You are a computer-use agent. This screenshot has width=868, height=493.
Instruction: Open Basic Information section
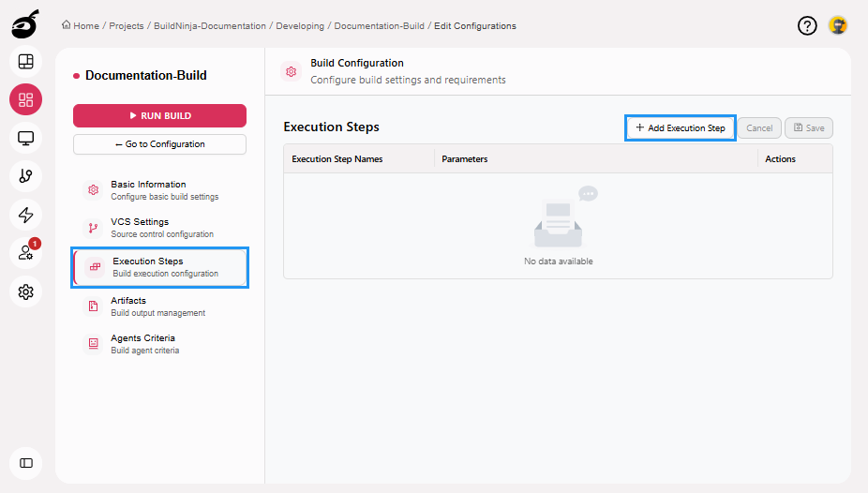[x=160, y=189]
